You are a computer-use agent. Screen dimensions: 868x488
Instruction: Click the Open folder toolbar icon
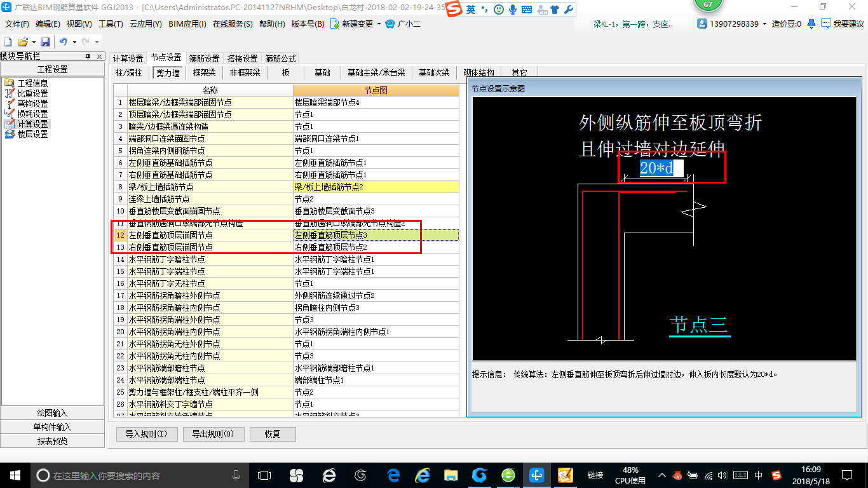click(x=22, y=42)
